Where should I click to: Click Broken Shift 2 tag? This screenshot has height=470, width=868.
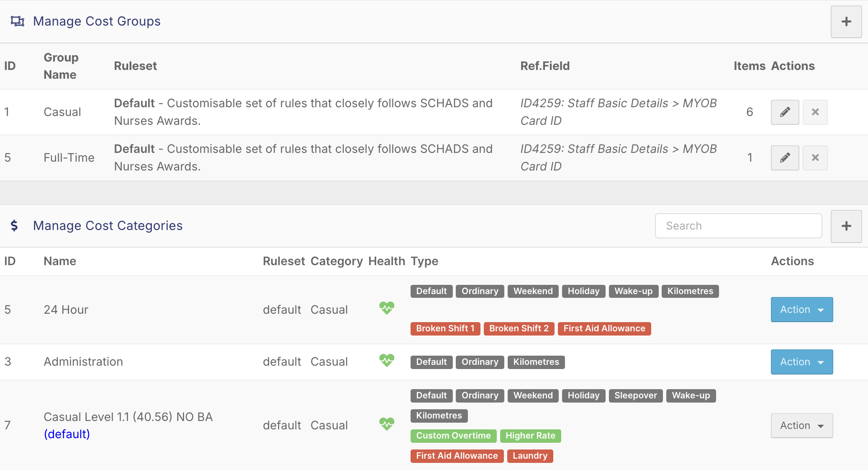pyautogui.click(x=519, y=328)
